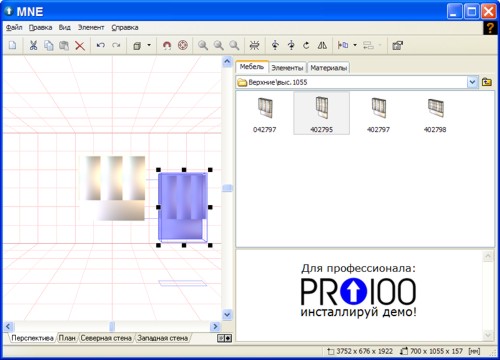The width and height of the screenshot is (500, 360).
Task: Click the Paste clipboard icon
Action: point(64,45)
